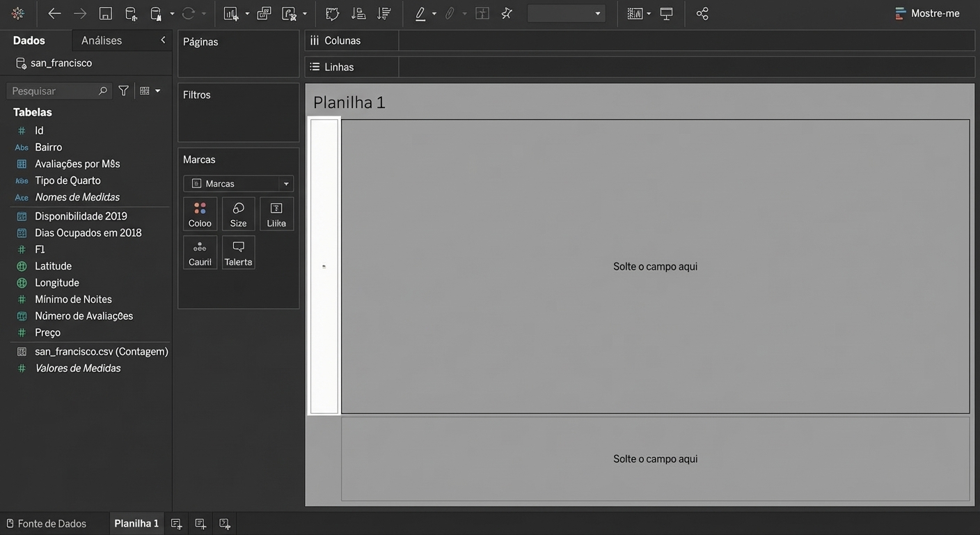980x535 pixels.
Task: Add a new worksheet from the bottom bar
Action: pos(177,524)
